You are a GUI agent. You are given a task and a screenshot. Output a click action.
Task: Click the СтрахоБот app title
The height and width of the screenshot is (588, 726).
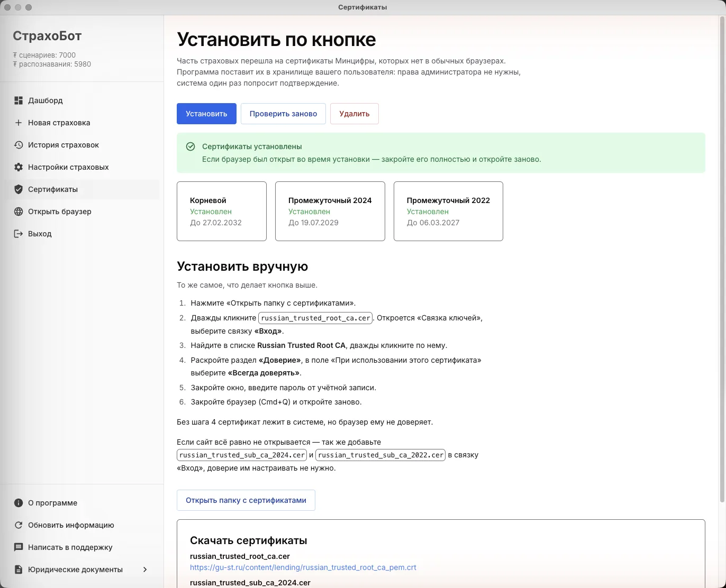coord(47,36)
